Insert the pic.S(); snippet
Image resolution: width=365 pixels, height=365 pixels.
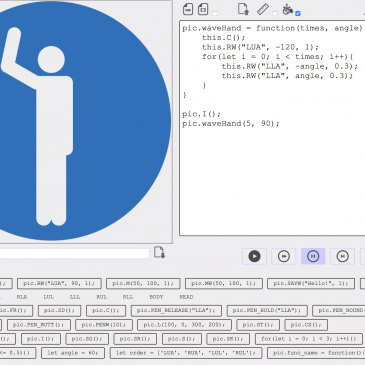pos(182,339)
